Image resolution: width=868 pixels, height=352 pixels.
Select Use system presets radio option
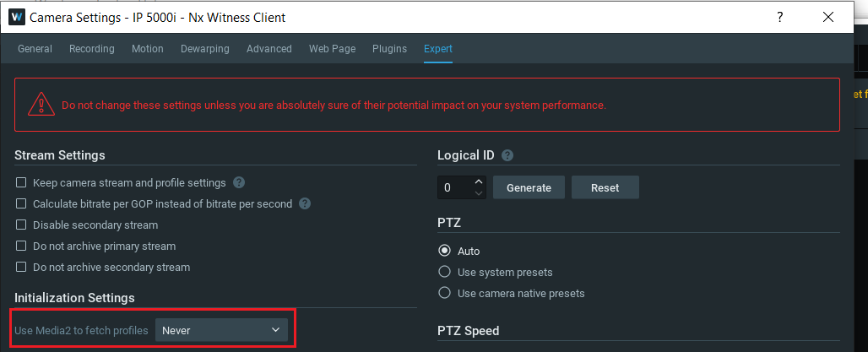[x=444, y=272]
